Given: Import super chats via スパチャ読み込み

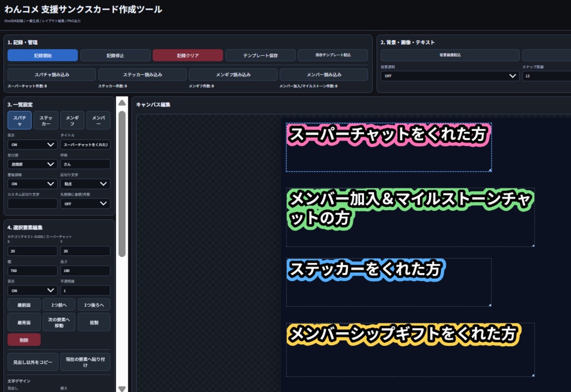Looking at the screenshot, I should click(x=52, y=75).
